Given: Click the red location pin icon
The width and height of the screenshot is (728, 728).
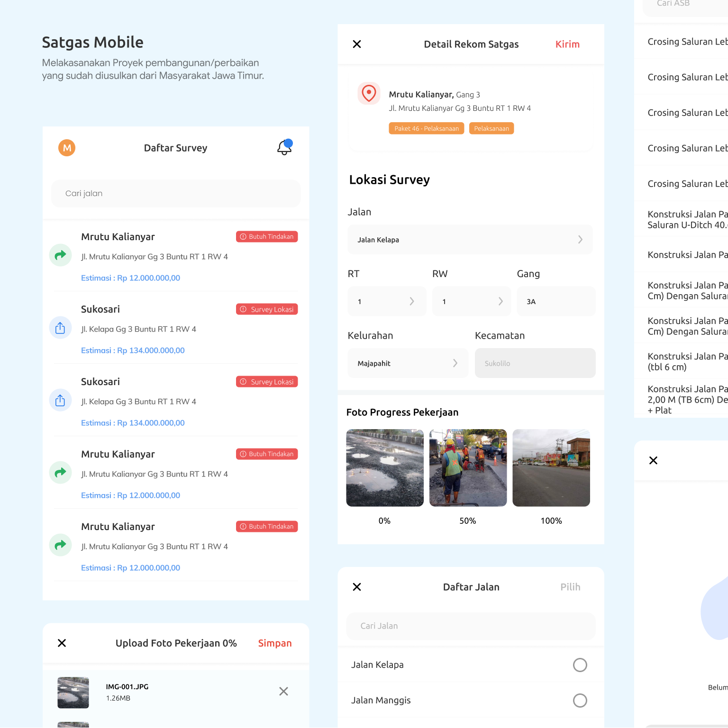Looking at the screenshot, I should tap(369, 93).
